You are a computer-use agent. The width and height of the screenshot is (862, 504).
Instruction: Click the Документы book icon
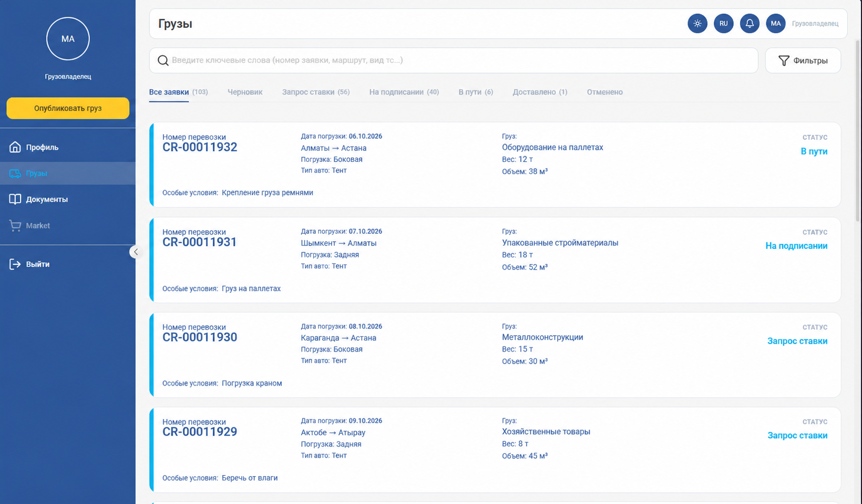pyautogui.click(x=15, y=199)
